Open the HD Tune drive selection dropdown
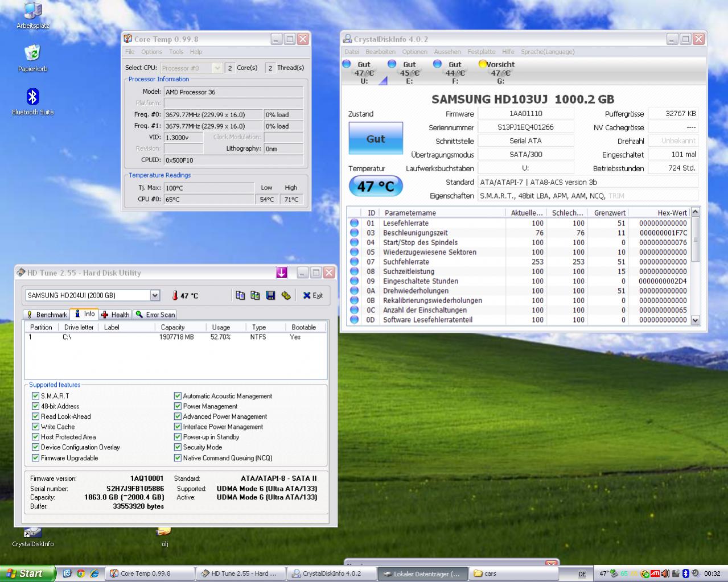The width and height of the screenshot is (728, 582). (x=155, y=295)
